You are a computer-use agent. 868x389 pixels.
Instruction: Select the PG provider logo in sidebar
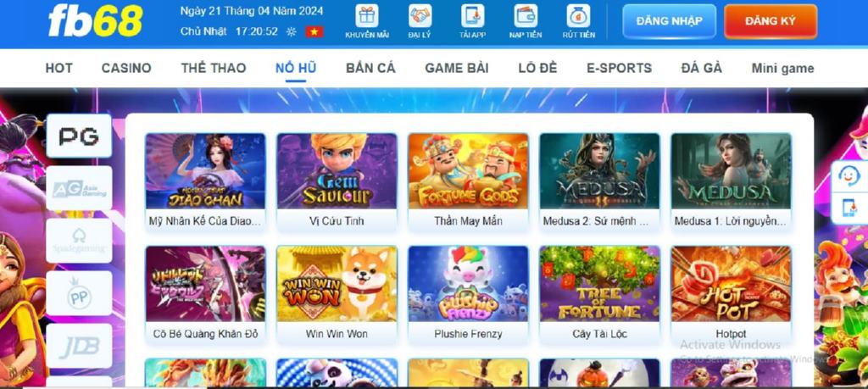click(x=79, y=136)
